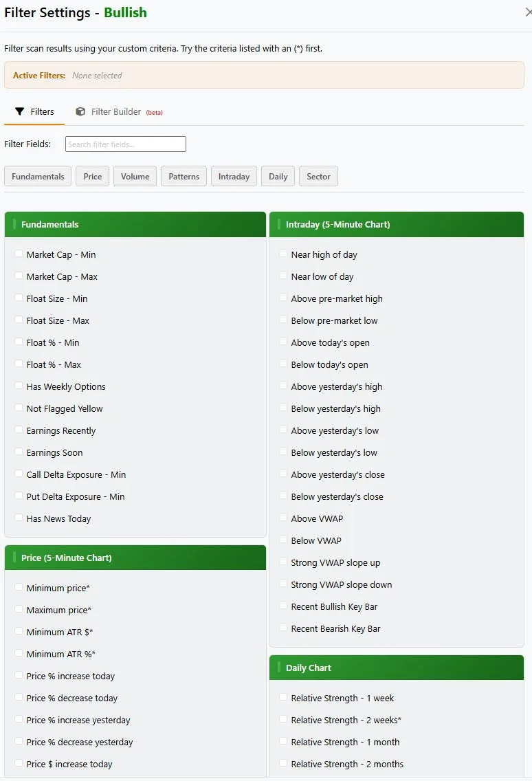Jump to Intraday category button
The image size is (532, 781).
coord(234,176)
